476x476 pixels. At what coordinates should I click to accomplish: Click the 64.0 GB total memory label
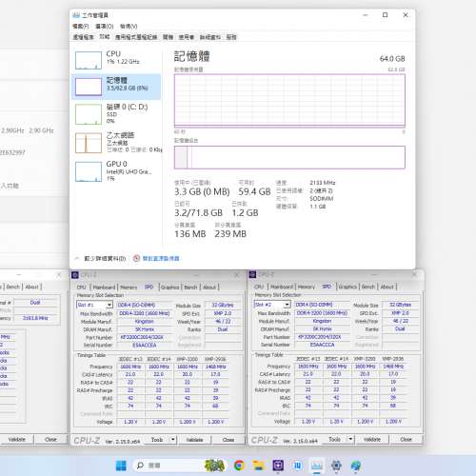tap(392, 59)
